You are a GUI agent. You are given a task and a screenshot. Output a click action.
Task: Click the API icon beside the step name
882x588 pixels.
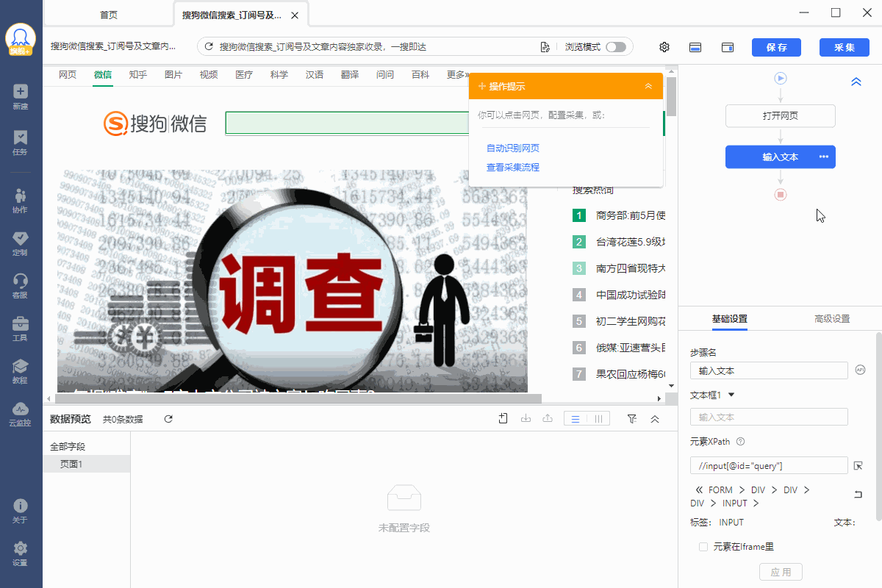pos(859,370)
